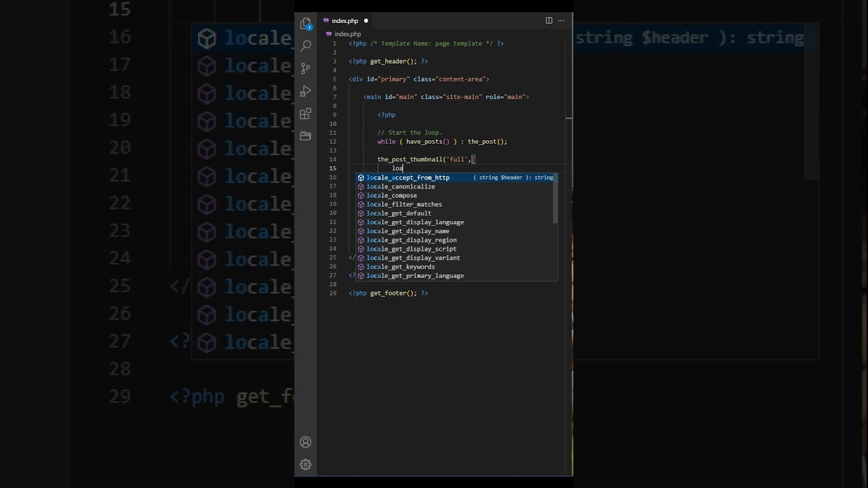Click the '// Start the loop.' comment

pos(410,133)
